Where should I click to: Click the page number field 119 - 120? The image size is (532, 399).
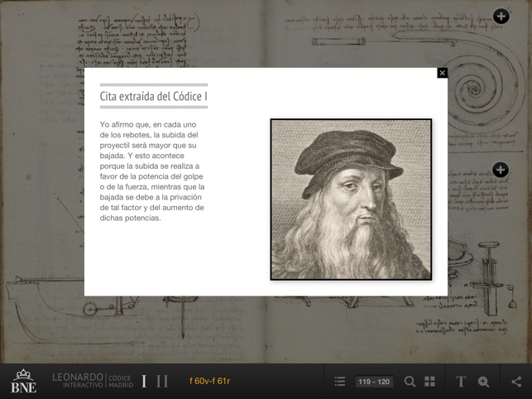pos(374,382)
